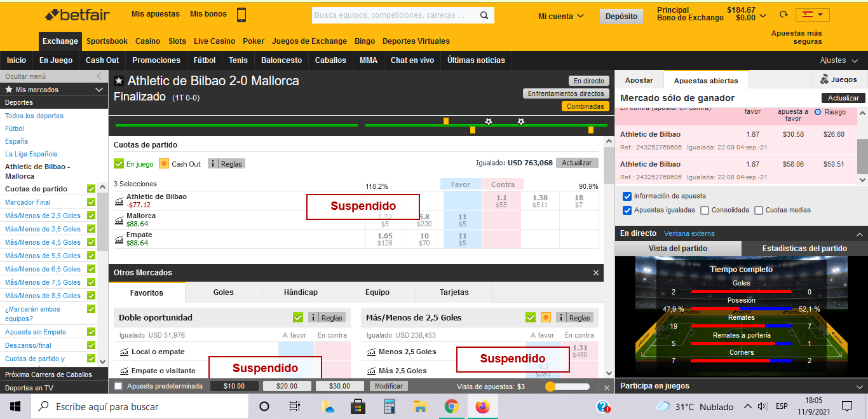Toggle the En juego checkbox
The width and height of the screenshot is (868, 419).
119,163
